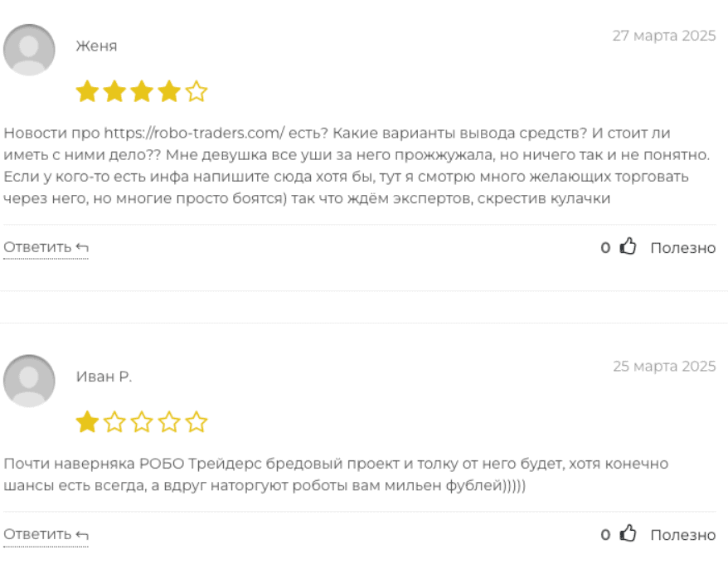Click the username Иван Р.
The image size is (728, 569).
pyautogui.click(x=104, y=377)
